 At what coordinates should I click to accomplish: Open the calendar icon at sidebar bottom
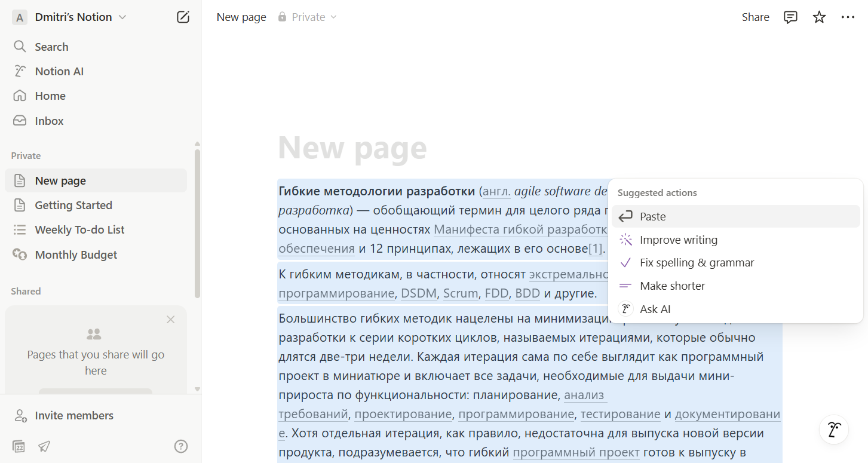tap(19, 446)
